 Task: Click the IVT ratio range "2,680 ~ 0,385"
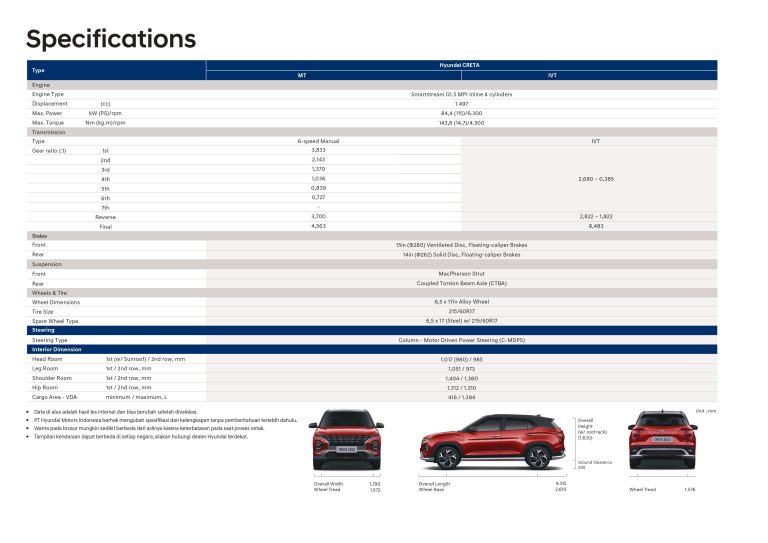pos(596,179)
